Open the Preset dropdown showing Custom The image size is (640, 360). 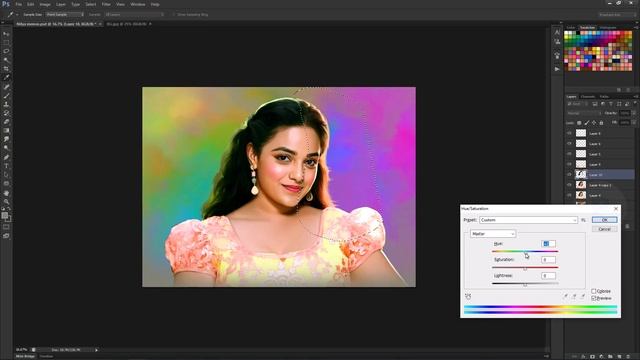pyautogui.click(x=528, y=220)
